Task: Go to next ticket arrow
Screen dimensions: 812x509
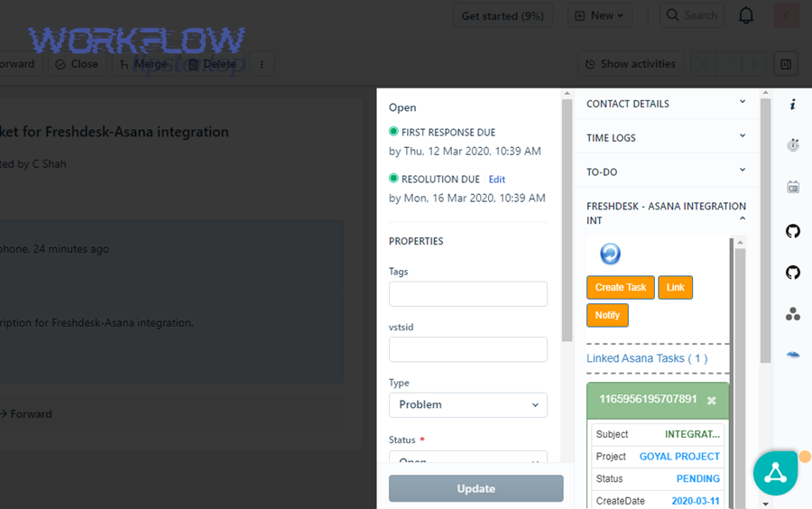Action: pos(754,64)
